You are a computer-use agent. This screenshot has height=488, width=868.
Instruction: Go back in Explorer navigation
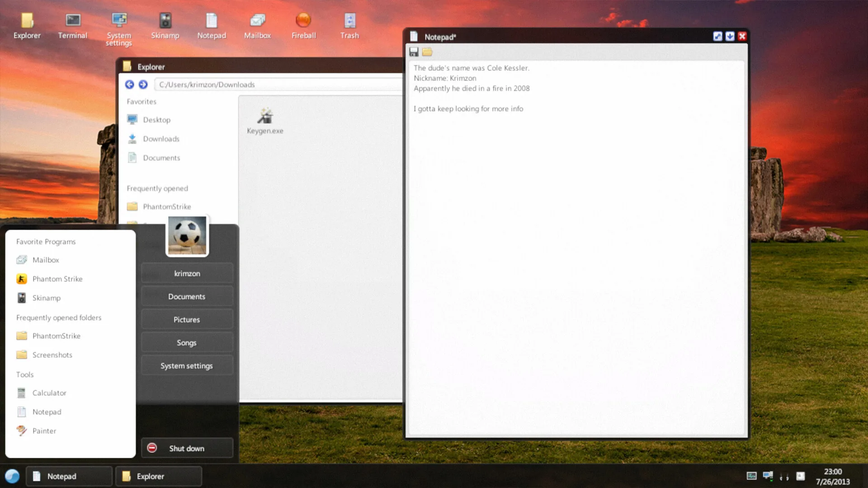(129, 84)
